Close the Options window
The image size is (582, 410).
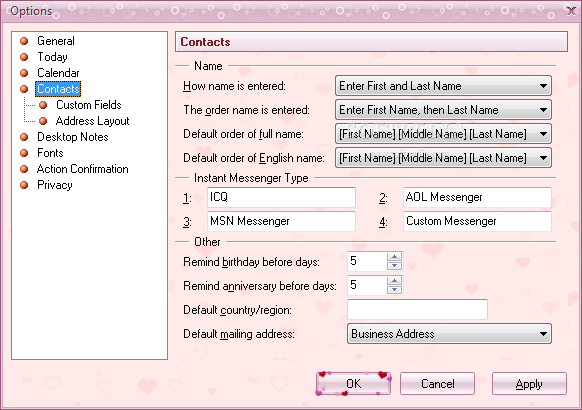click(x=572, y=11)
